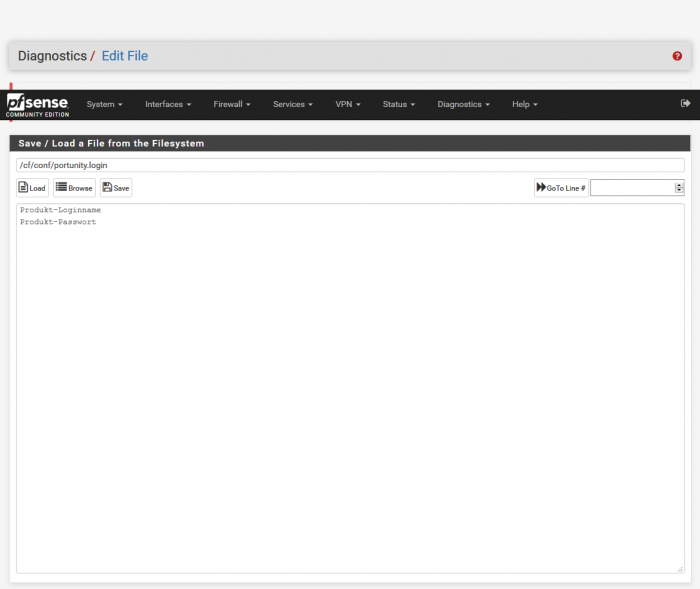Viewport: 700px width, 589px height.
Task: Focus the line number input field
Action: 632,188
